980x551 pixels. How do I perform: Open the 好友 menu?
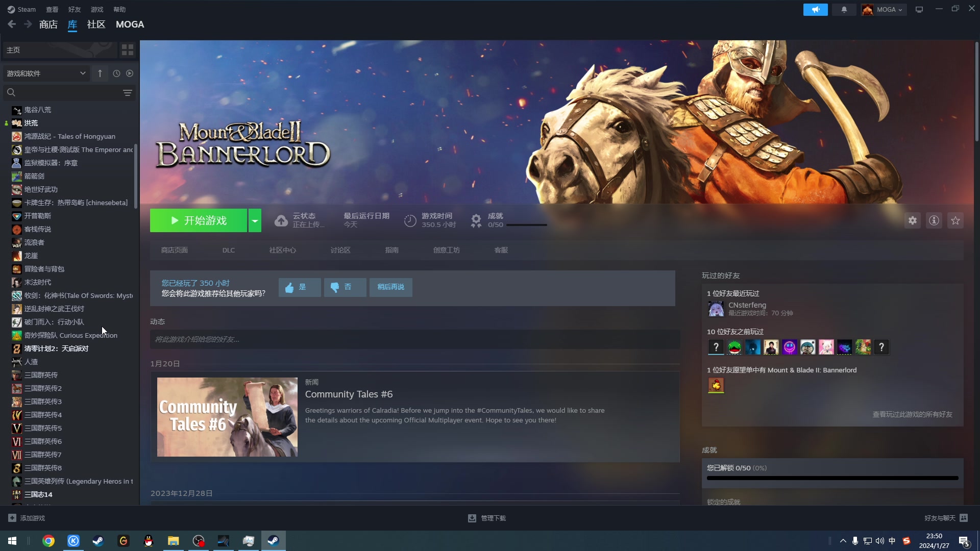[x=75, y=9]
